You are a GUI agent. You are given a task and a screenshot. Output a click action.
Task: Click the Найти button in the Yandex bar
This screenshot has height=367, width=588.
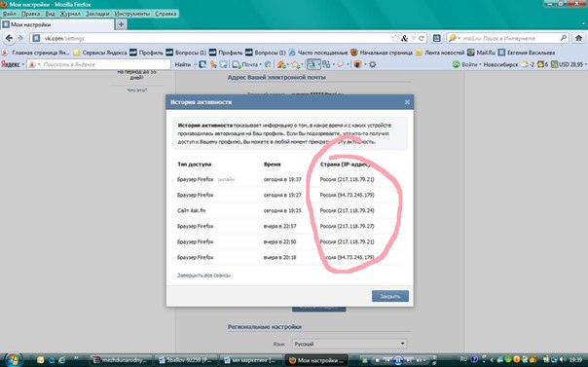coord(183,64)
